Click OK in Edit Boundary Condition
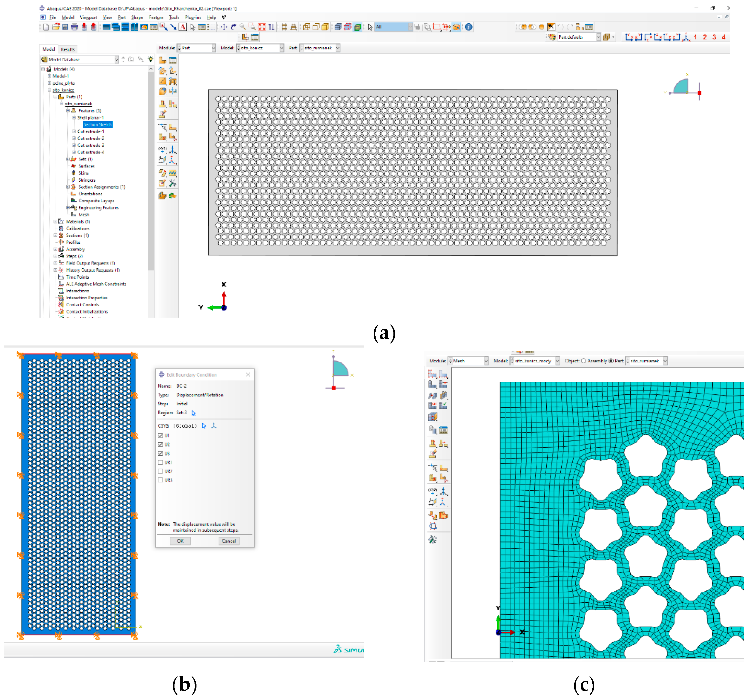Image resolution: width=749 pixels, height=700 pixels. 180,541
